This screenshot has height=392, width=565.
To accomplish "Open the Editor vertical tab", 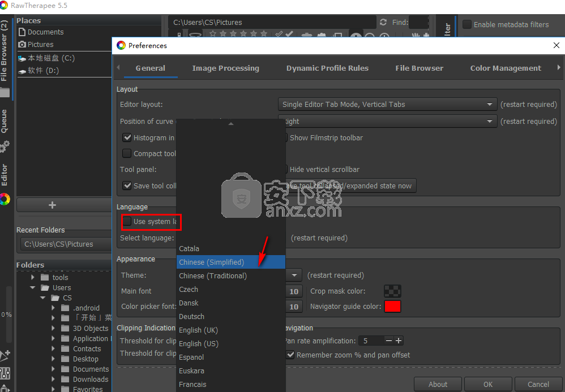I will [x=4, y=175].
